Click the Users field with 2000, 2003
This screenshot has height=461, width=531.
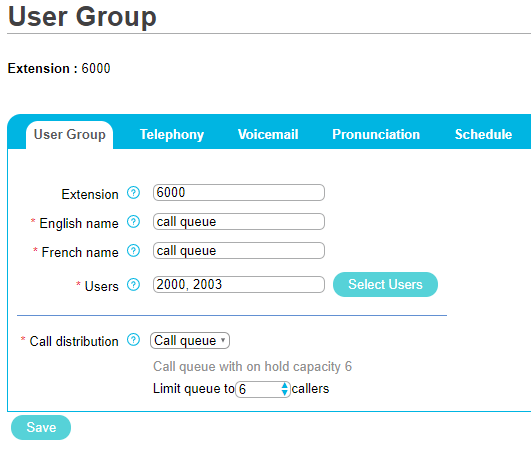click(239, 285)
